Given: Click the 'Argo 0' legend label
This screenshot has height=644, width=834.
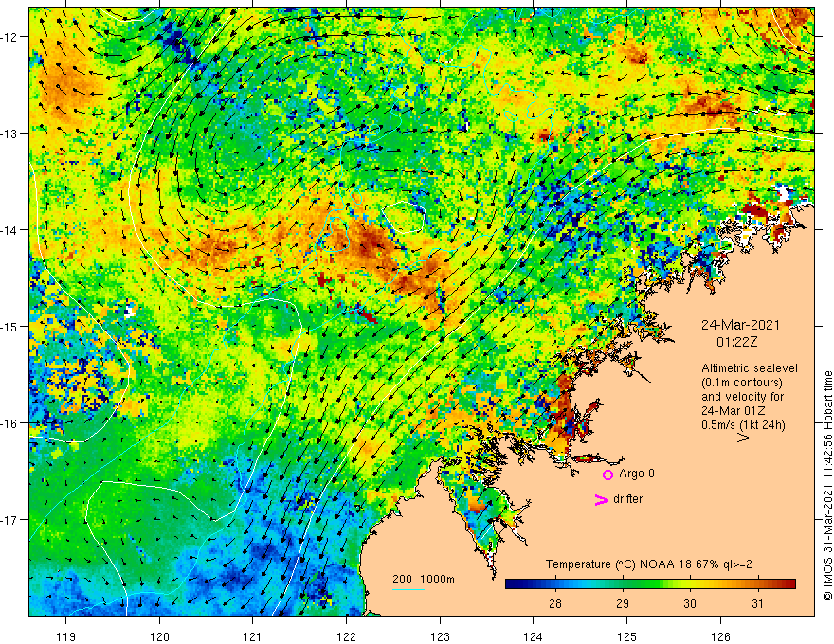Looking at the screenshot, I should pyautogui.click(x=637, y=474).
